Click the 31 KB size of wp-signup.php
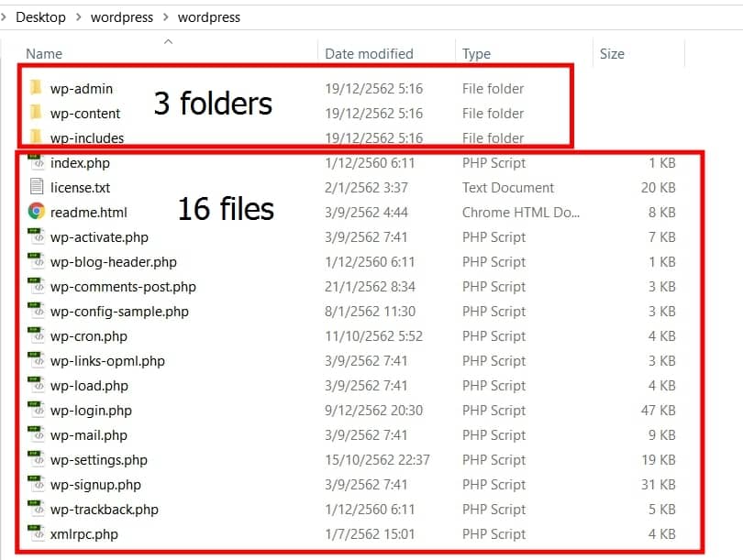 click(x=659, y=484)
